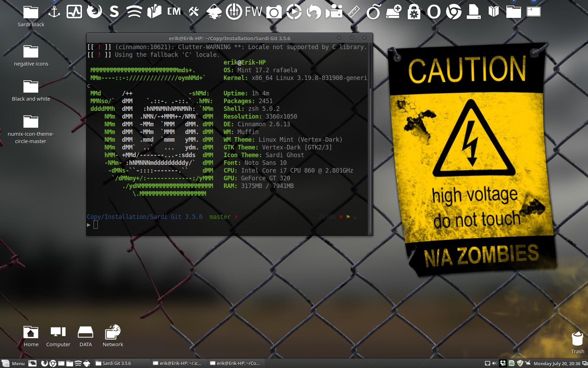Launch the anchor icon app in the dock
This screenshot has width=588, height=368.
54,12
